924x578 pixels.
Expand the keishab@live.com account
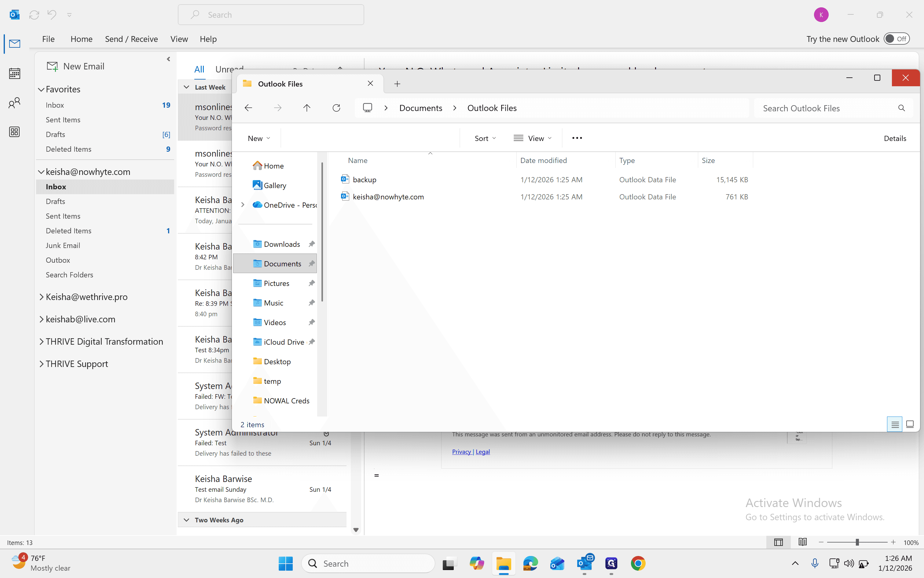[41, 319]
